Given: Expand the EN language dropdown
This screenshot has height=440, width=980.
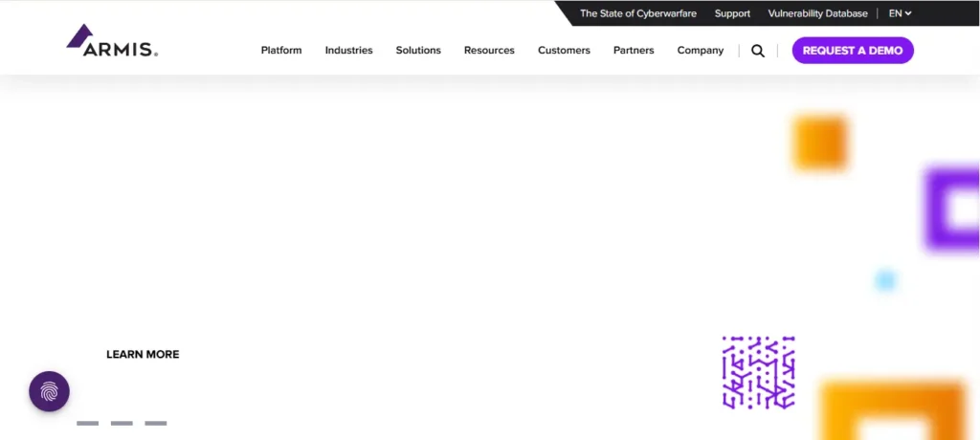Looking at the screenshot, I should tap(900, 13).
